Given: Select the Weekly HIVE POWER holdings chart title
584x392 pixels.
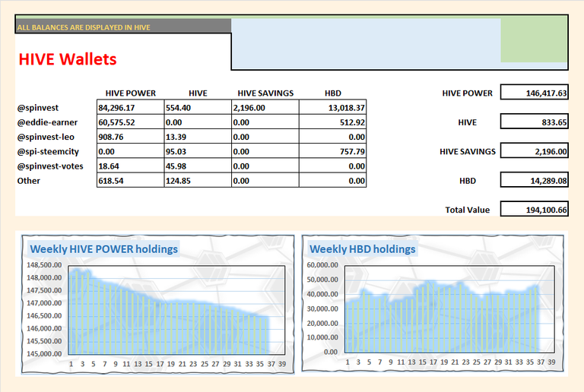Looking at the screenshot, I should tap(104, 249).
